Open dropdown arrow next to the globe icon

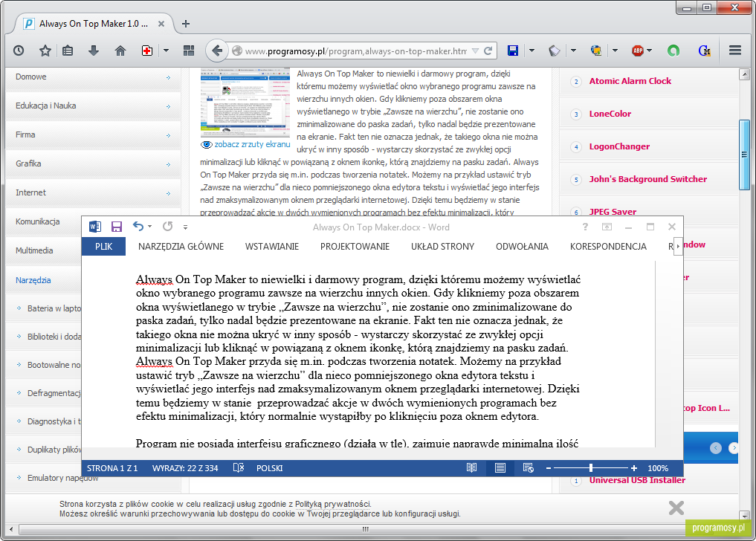[x=615, y=50]
